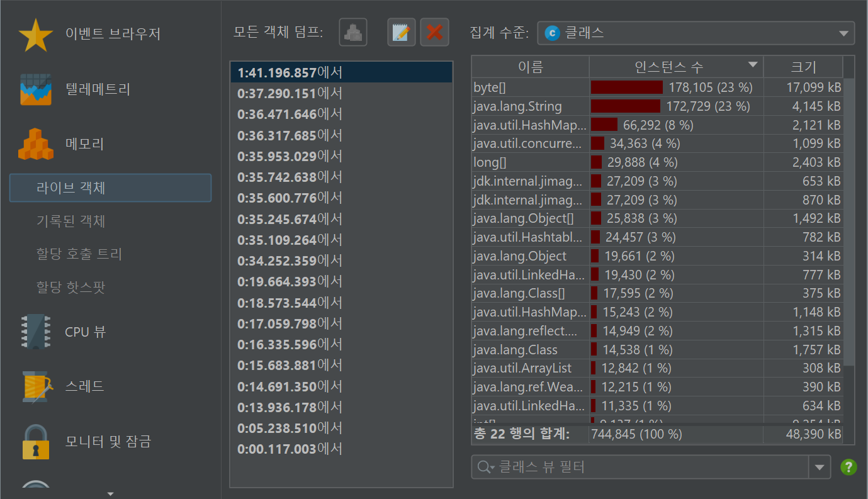The width and height of the screenshot is (868, 499).
Task: Click the edit notepad icon button
Action: click(401, 32)
